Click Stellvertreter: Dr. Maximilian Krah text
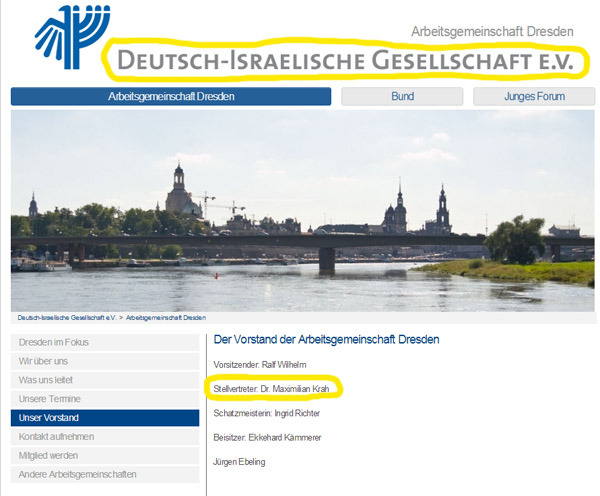600x496 pixels. click(x=271, y=389)
